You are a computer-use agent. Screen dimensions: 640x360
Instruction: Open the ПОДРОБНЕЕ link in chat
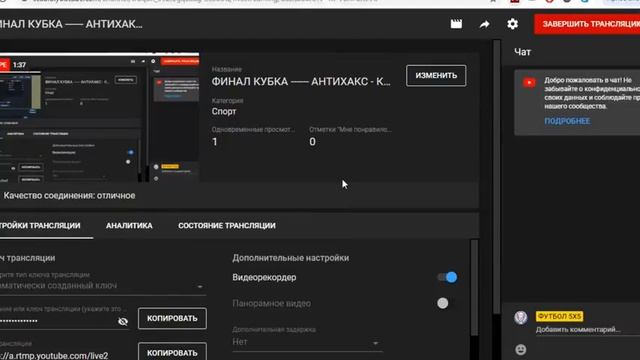click(x=567, y=121)
